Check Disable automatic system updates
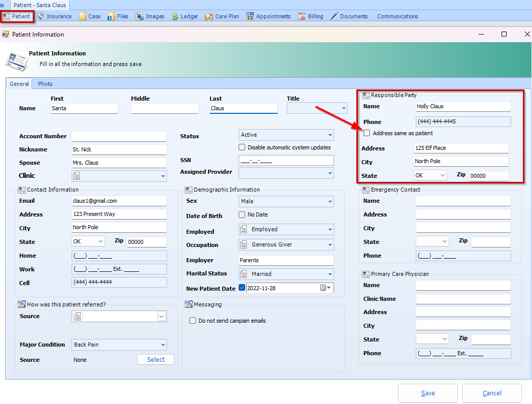The image size is (532, 404). point(242,147)
